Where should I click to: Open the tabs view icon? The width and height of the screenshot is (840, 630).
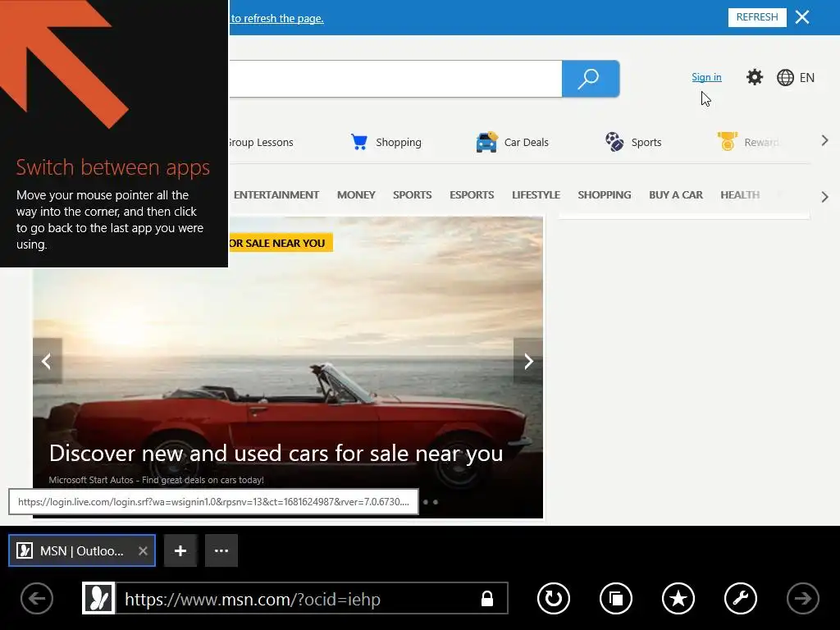[616, 598]
